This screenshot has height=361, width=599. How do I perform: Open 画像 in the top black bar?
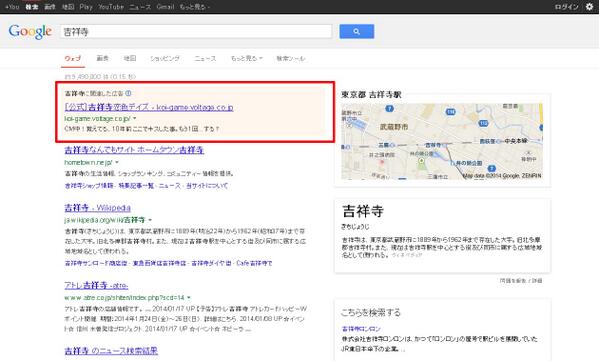click(50, 6)
